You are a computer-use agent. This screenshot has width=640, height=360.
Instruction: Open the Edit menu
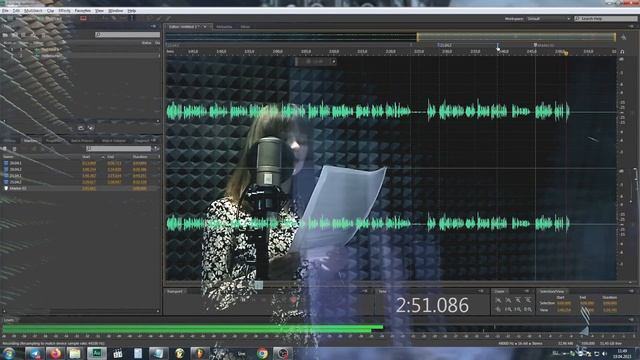point(16,11)
